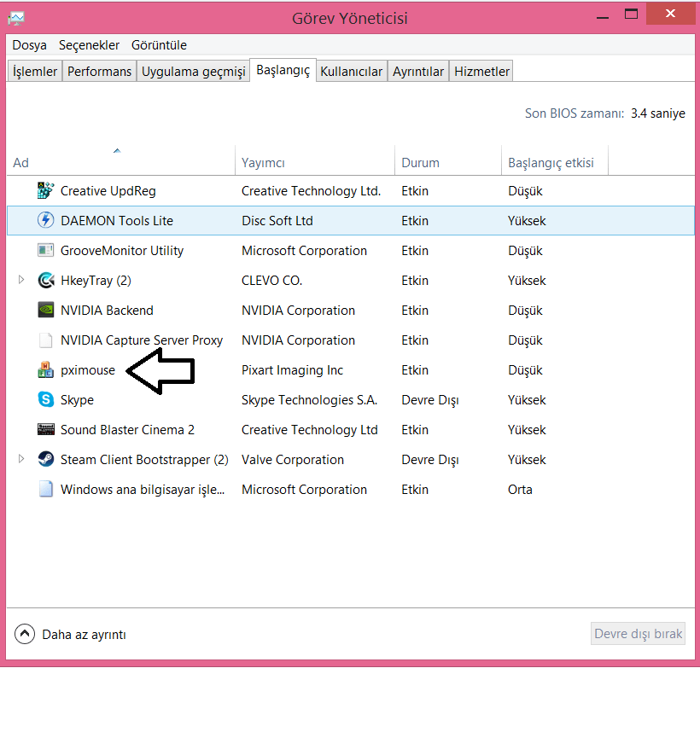The width and height of the screenshot is (700, 732).
Task: Click Steam's Devre Dışı status cell
Action: (x=430, y=460)
